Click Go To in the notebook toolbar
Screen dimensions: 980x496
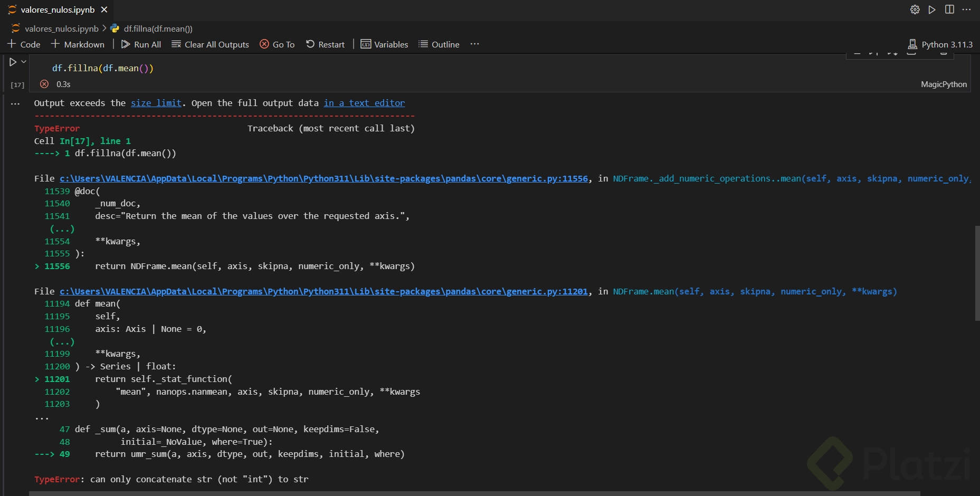coord(277,44)
